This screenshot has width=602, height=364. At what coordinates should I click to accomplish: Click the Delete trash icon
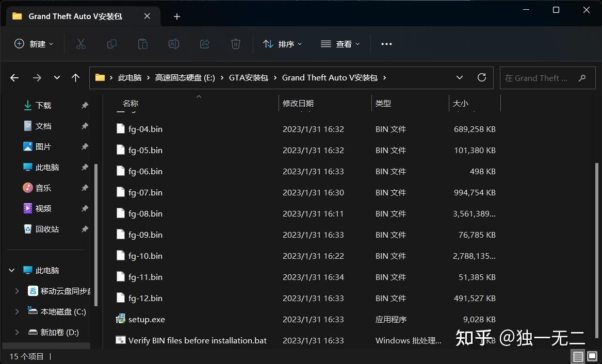tap(236, 44)
